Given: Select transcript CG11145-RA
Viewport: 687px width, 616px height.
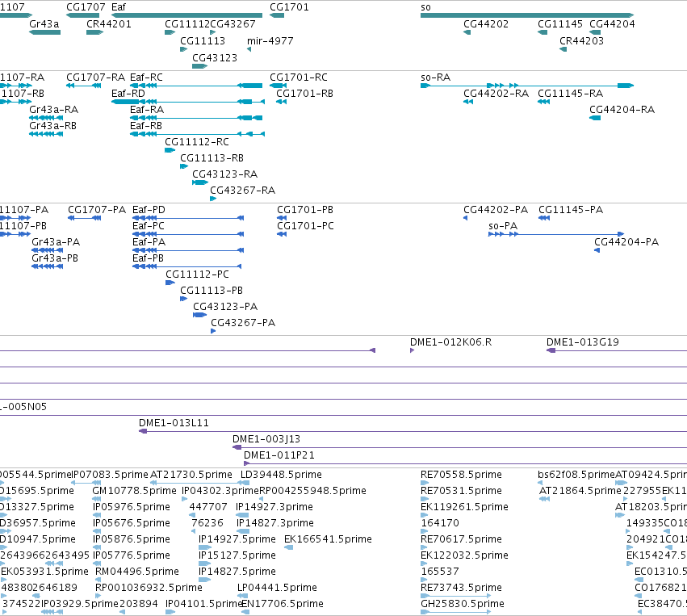Looking at the screenshot, I should tap(571, 94).
